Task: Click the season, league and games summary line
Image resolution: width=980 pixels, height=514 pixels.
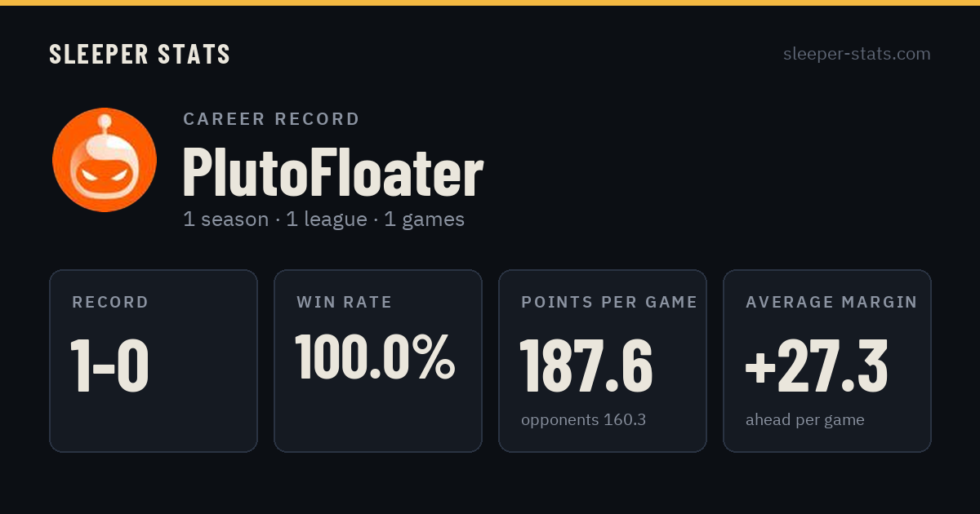Action: click(x=323, y=219)
